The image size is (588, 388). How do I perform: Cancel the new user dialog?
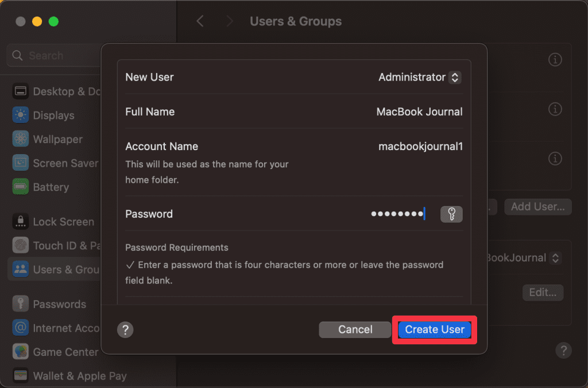355,329
